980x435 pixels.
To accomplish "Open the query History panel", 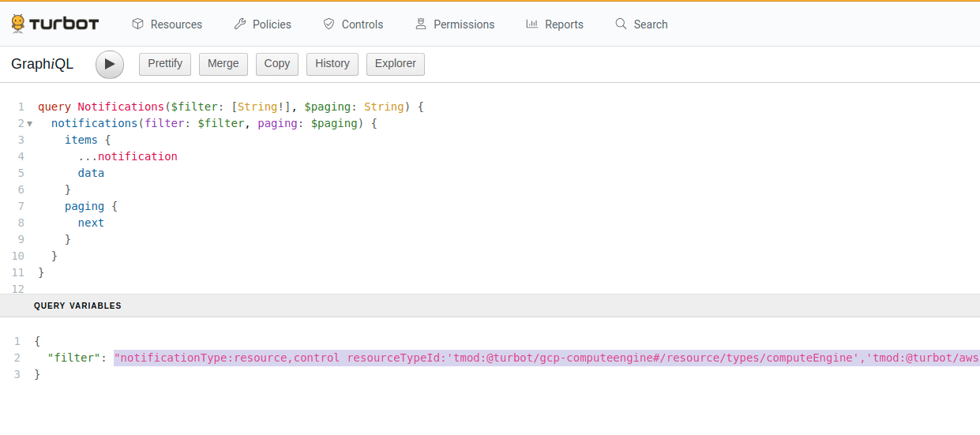I will [332, 64].
